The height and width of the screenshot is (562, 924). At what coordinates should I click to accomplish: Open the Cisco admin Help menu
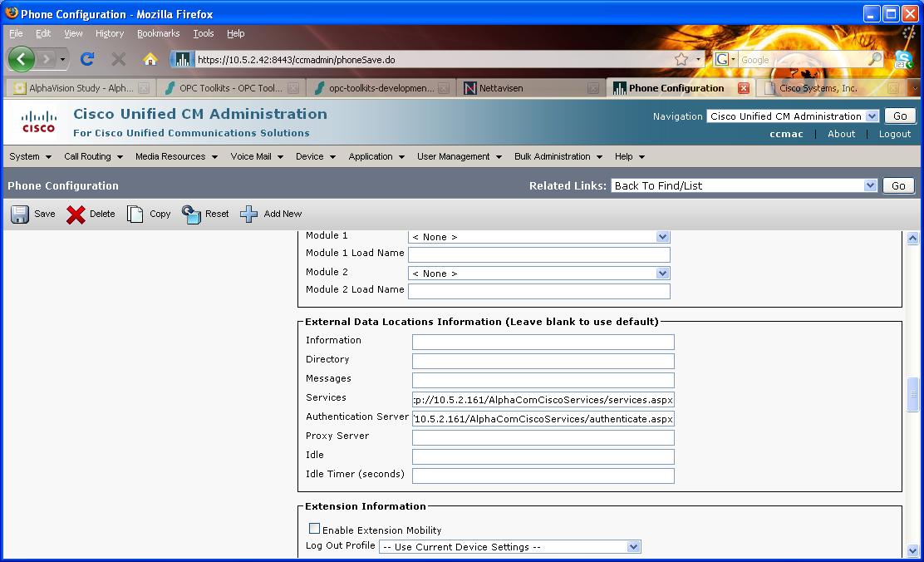pyautogui.click(x=629, y=156)
